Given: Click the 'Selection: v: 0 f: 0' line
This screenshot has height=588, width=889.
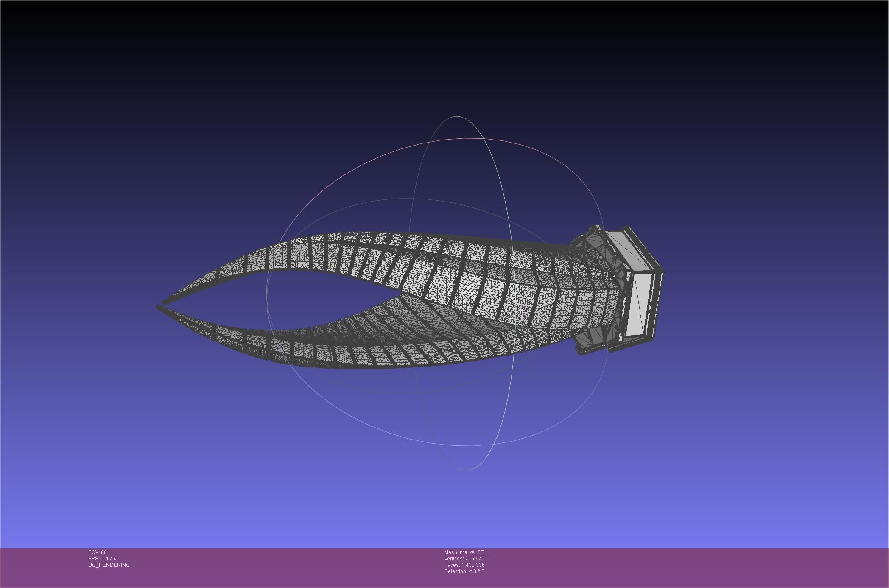Looking at the screenshot, I should [x=464, y=571].
